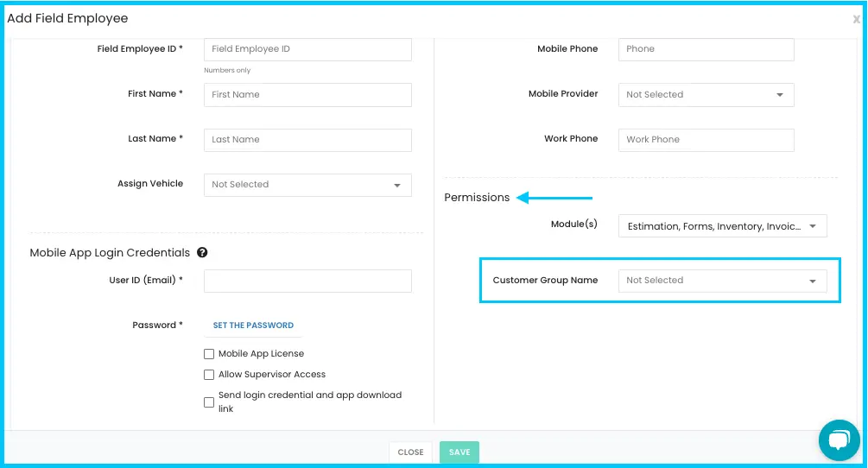Close the Add Field Employee dialog with X
This screenshot has height=468, width=868.
[x=857, y=19]
